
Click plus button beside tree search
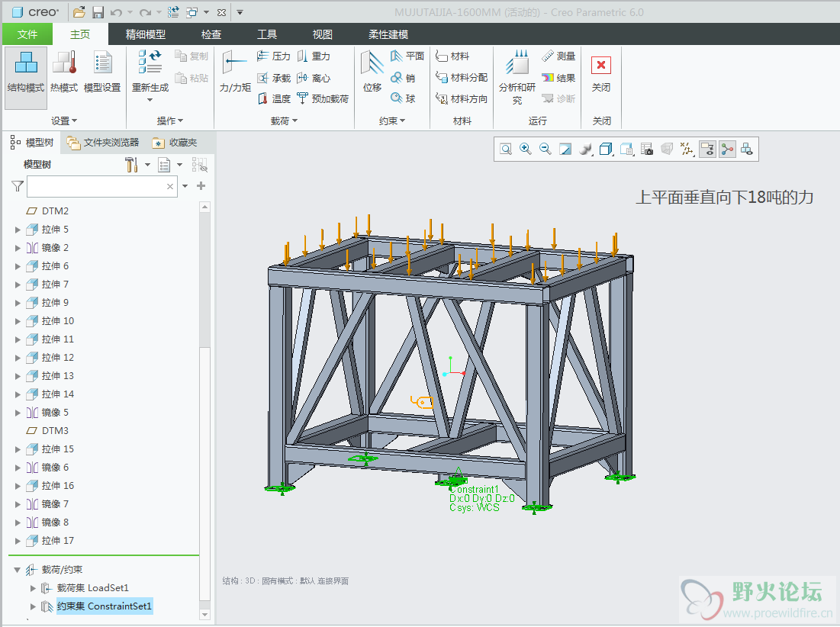pos(201,186)
